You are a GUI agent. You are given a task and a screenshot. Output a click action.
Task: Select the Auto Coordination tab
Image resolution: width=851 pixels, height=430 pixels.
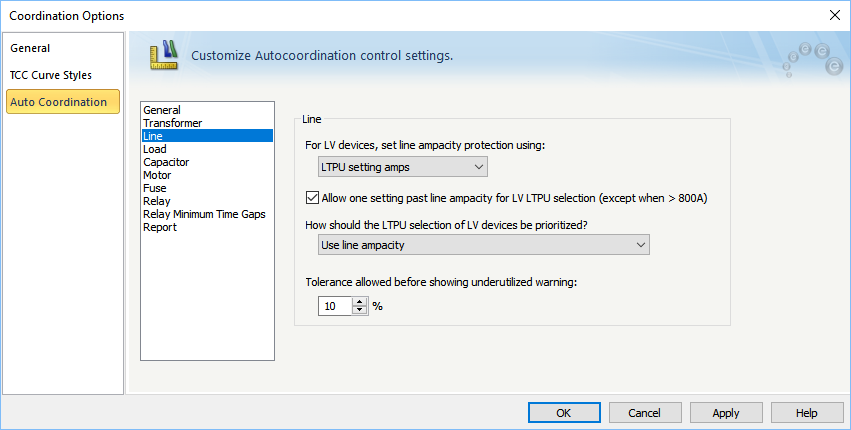[58, 102]
